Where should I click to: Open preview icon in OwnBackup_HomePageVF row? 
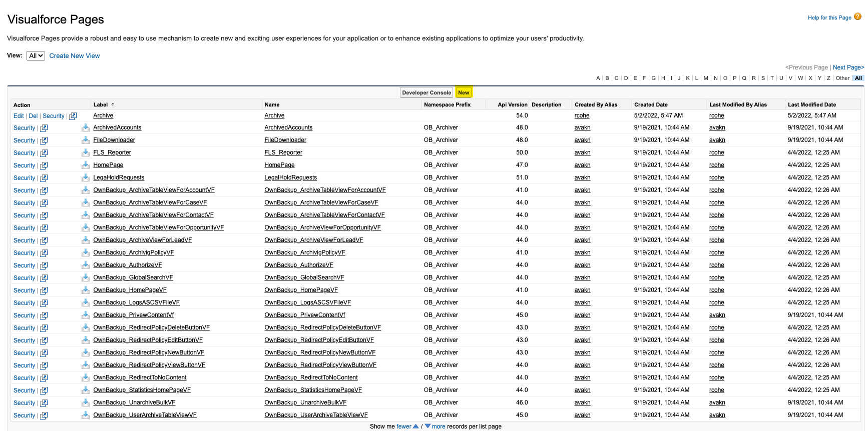point(44,290)
